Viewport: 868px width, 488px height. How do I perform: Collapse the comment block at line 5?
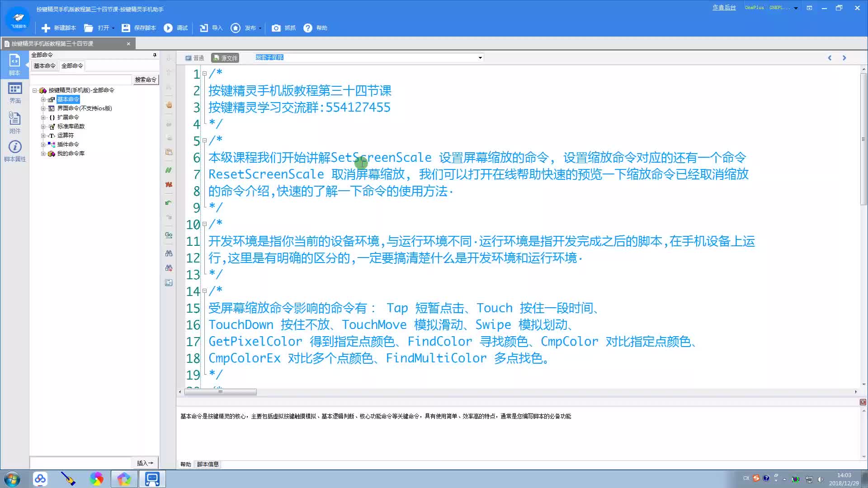(205, 141)
